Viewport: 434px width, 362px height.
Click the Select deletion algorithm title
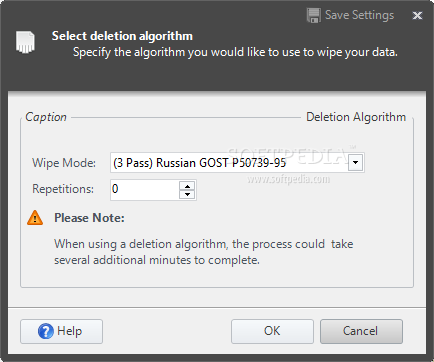122,36
